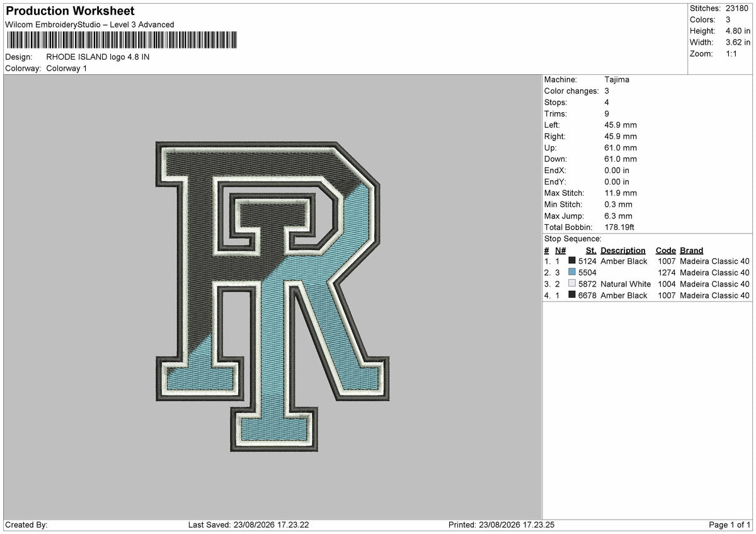This screenshot has width=756, height=534.
Task: Click the Stitches value 23180
Action: (738, 8)
